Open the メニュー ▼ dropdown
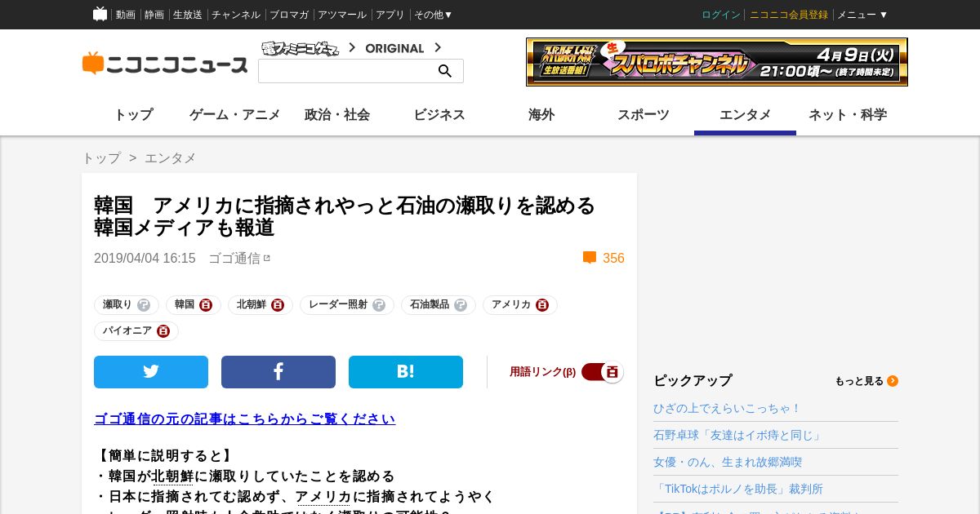This screenshot has width=980, height=514. click(x=862, y=15)
